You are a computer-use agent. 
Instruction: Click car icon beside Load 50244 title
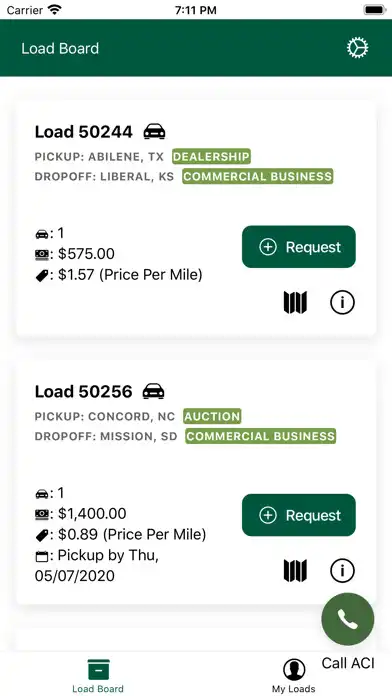coord(154,131)
